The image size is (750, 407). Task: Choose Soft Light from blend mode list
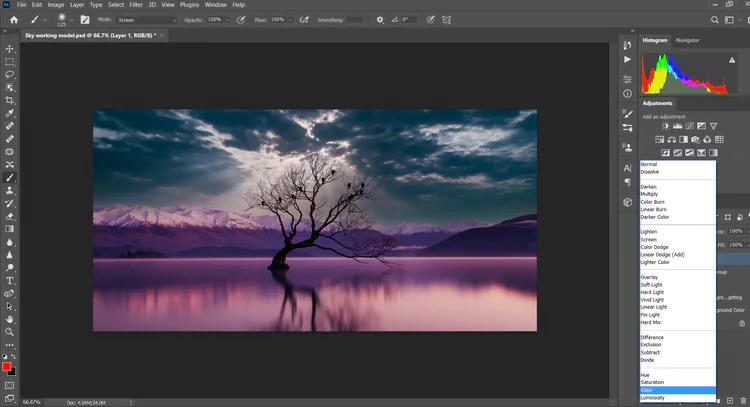click(x=654, y=285)
